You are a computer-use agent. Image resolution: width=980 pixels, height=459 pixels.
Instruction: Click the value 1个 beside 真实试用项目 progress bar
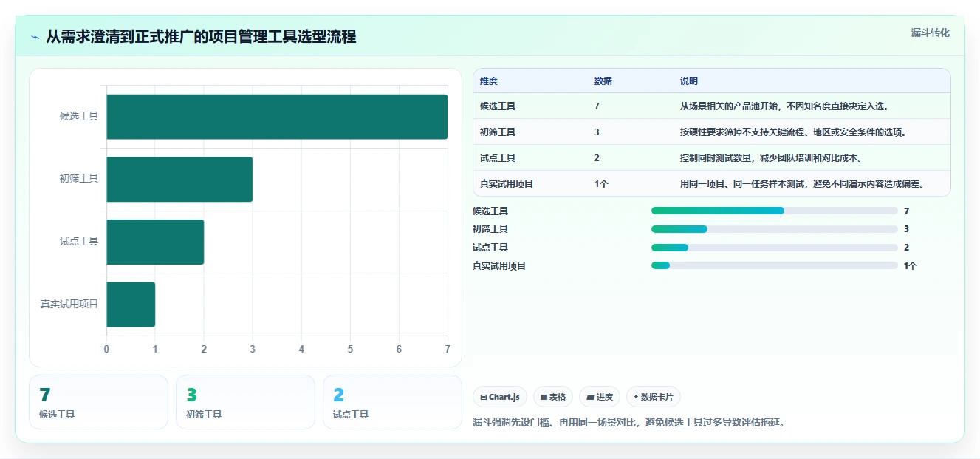click(x=910, y=265)
